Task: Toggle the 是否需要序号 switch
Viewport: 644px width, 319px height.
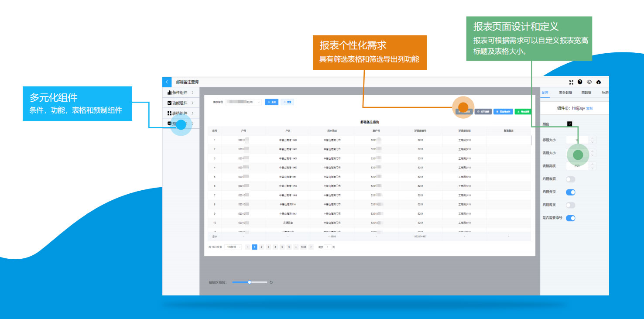Action: click(570, 218)
